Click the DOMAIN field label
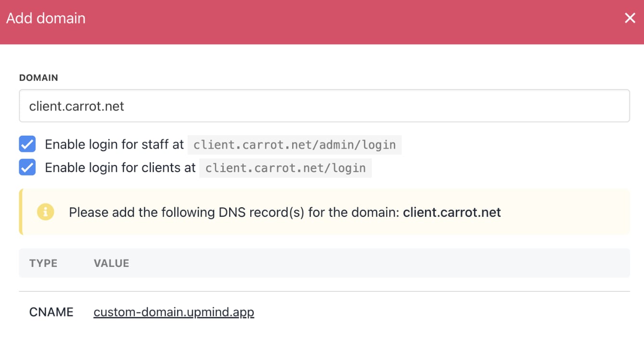Screen dimensions: 644x351 39,78
